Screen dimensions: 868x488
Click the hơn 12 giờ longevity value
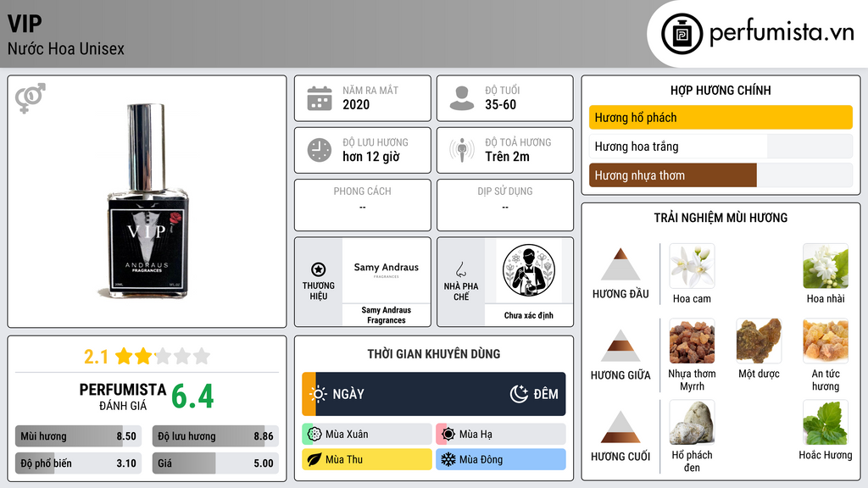(x=371, y=157)
